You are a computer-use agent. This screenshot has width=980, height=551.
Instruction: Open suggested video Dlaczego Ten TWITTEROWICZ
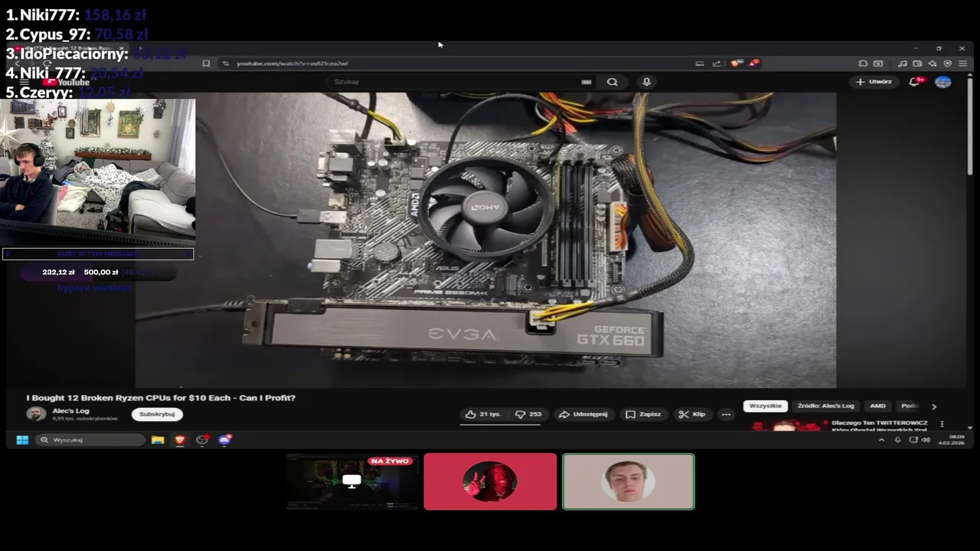click(x=879, y=425)
